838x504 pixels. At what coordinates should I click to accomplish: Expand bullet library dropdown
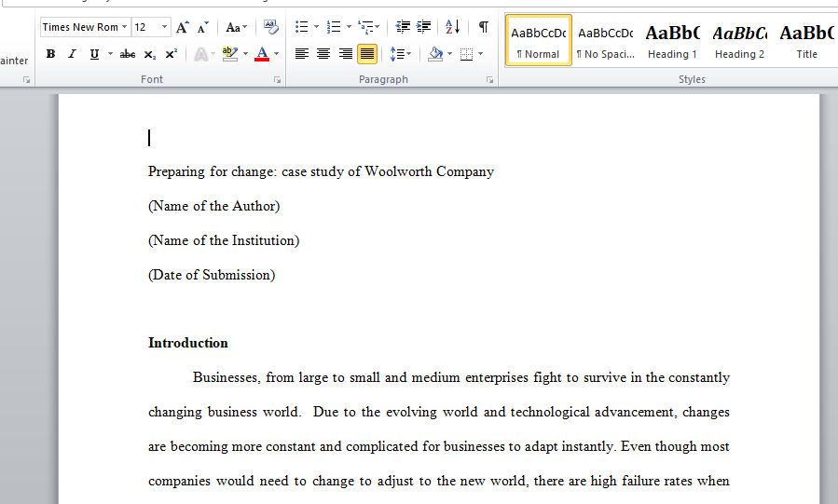pyautogui.click(x=316, y=27)
